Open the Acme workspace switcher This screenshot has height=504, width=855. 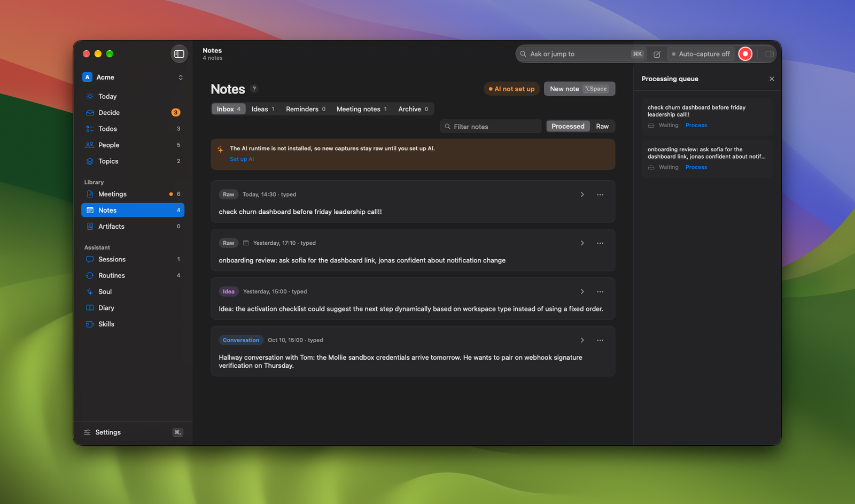pyautogui.click(x=133, y=77)
